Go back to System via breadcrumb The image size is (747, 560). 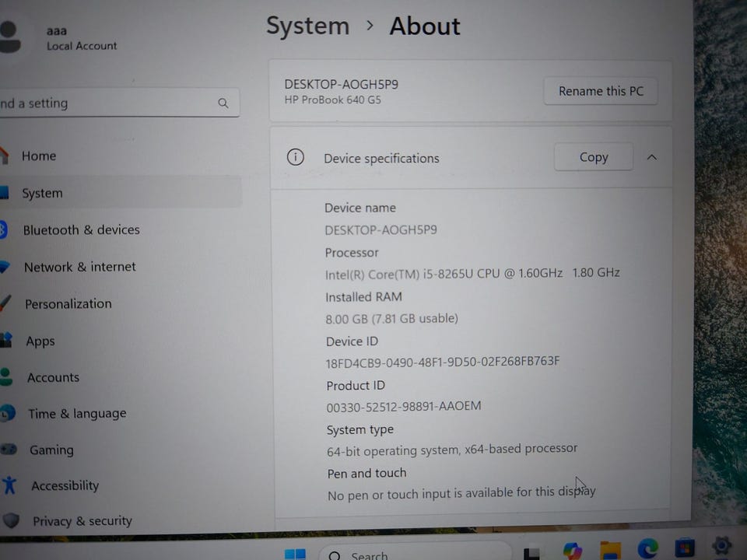click(308, 26)
